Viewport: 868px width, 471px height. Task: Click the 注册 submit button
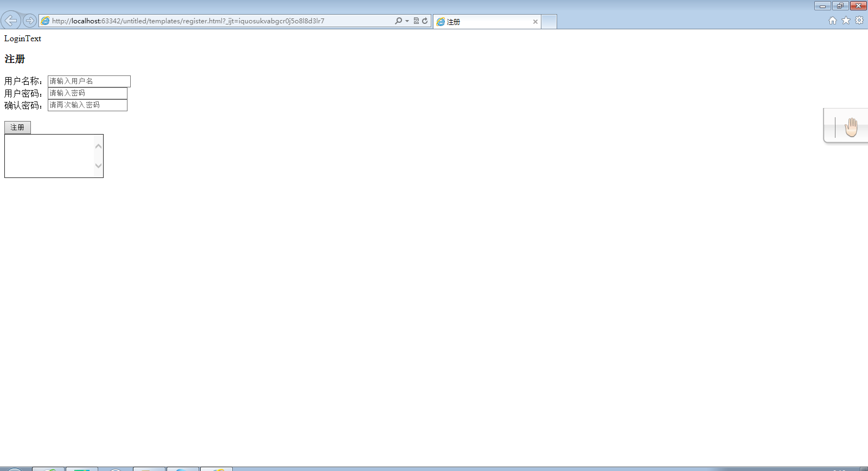click(x=17, y=127)
